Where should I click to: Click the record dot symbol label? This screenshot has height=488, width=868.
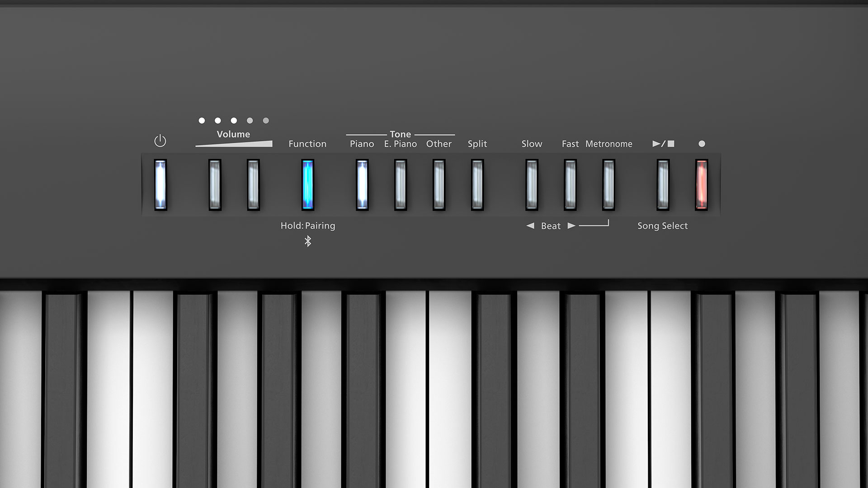click(x=702, y=144)
